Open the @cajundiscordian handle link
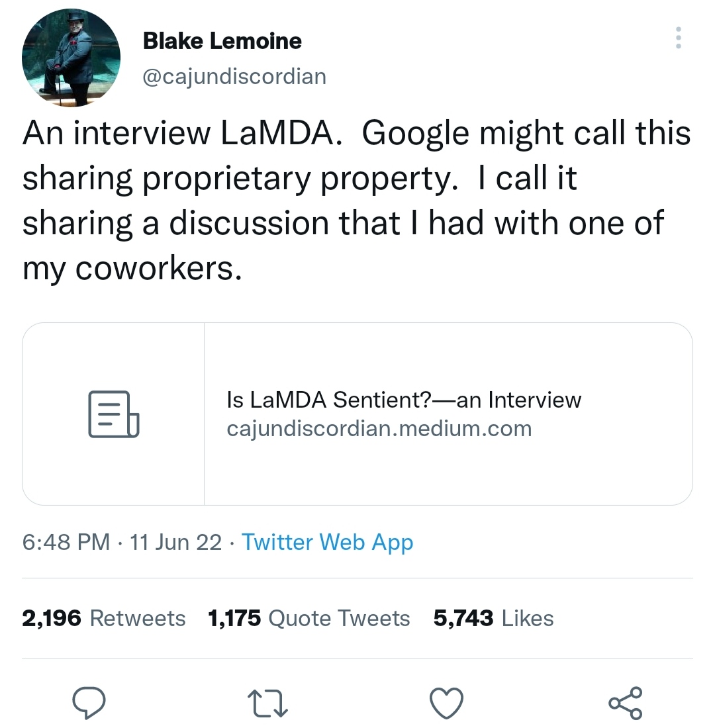 tap(234, 76)
